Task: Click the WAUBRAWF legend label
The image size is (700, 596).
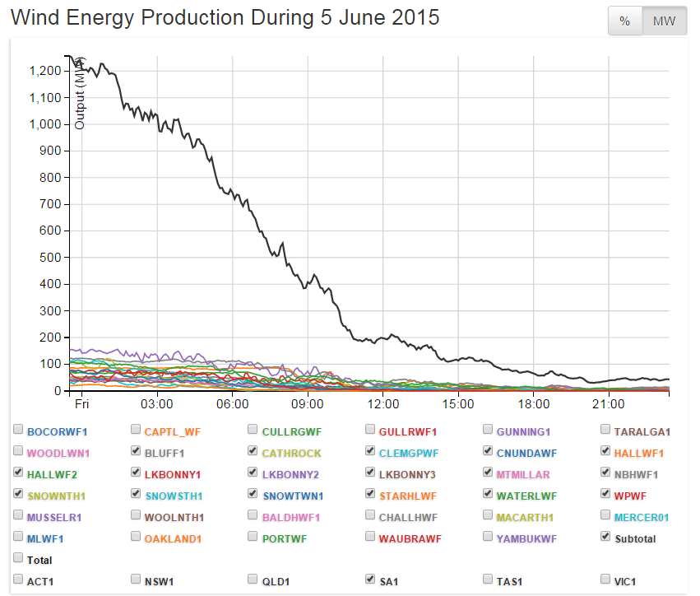Action: [410, 538]
